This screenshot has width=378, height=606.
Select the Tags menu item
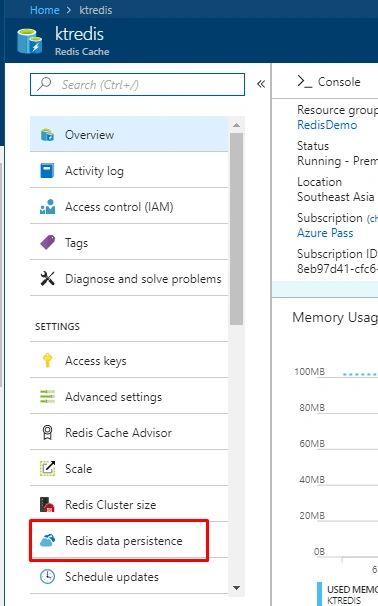pos(129,242)
